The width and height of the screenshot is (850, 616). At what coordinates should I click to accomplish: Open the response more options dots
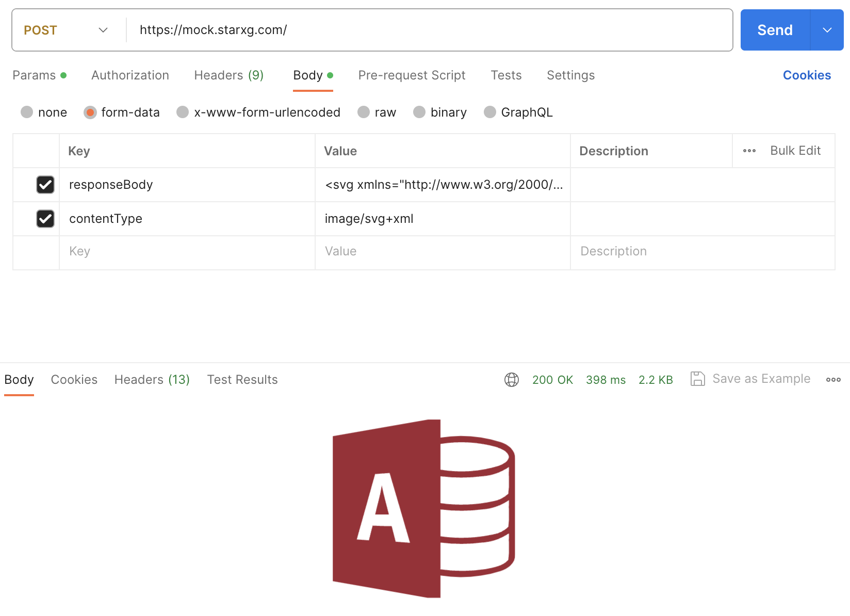833,380
